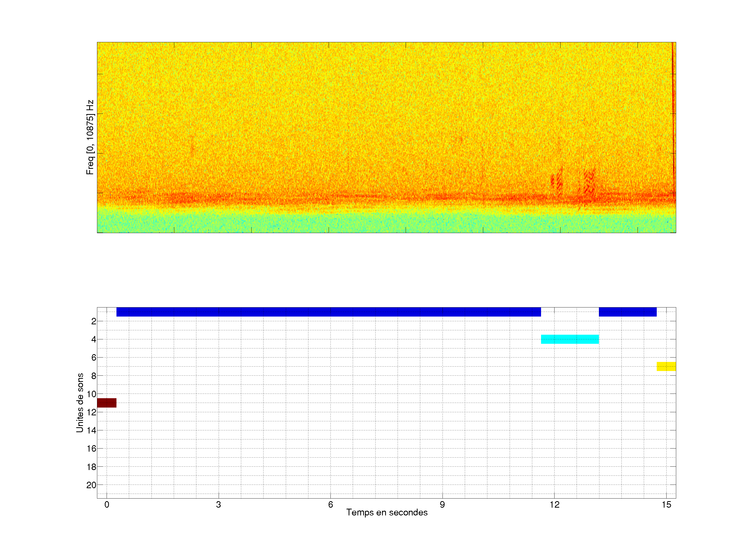
Task: Click the 'Unites de sons' axis label
Action: click(x=80, y=403)
